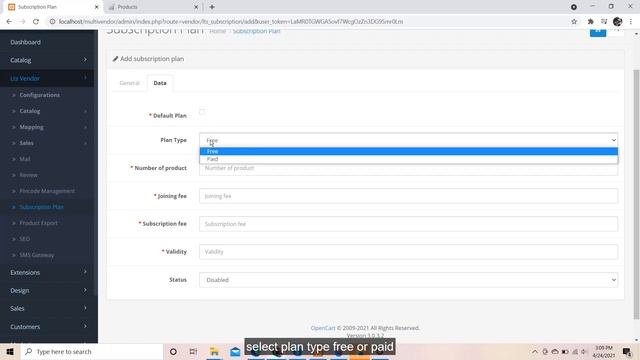Open the Status dropdown
Image resolution: width=640 pixels, height=360 pixels.
[409, 280]
